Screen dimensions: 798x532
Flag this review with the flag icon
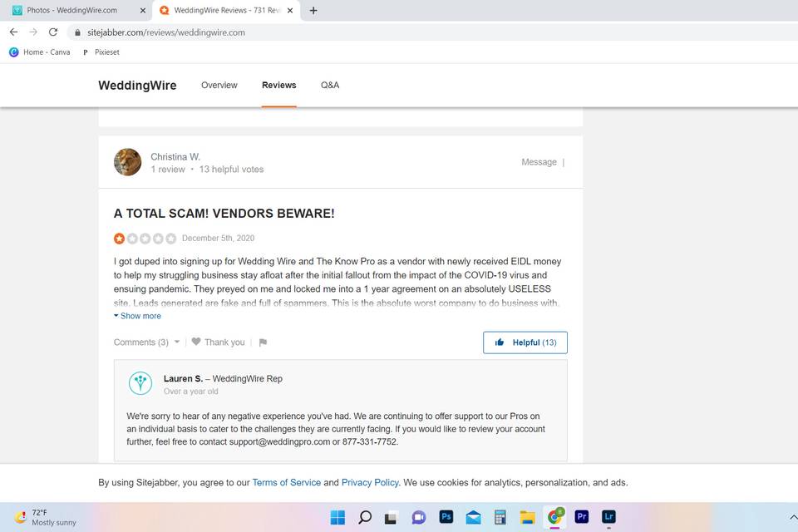click(x=263, y=342)
